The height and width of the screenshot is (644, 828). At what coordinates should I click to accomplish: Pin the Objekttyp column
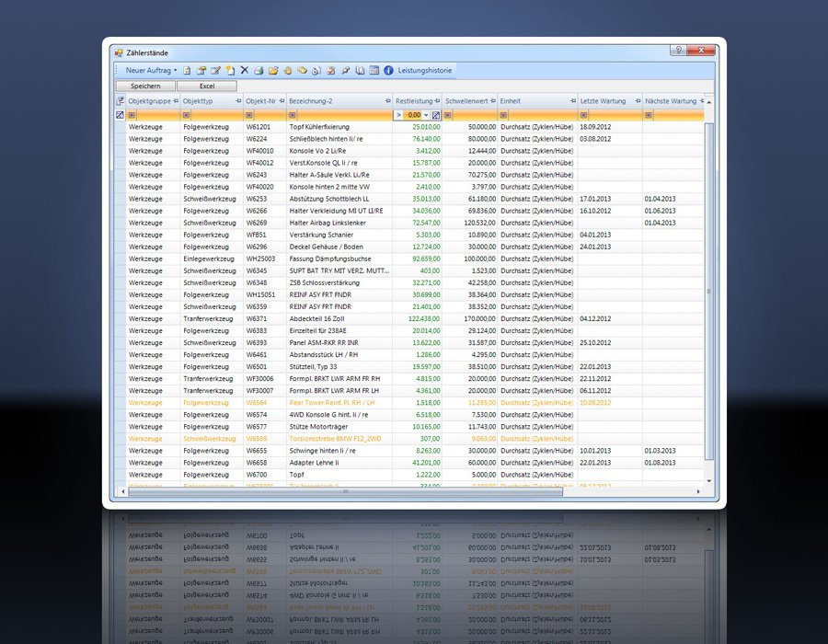pos(238,101)
